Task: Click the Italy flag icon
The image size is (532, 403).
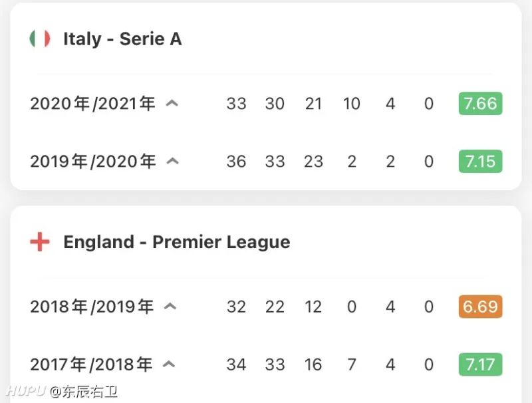Action: tap(40, 39)
